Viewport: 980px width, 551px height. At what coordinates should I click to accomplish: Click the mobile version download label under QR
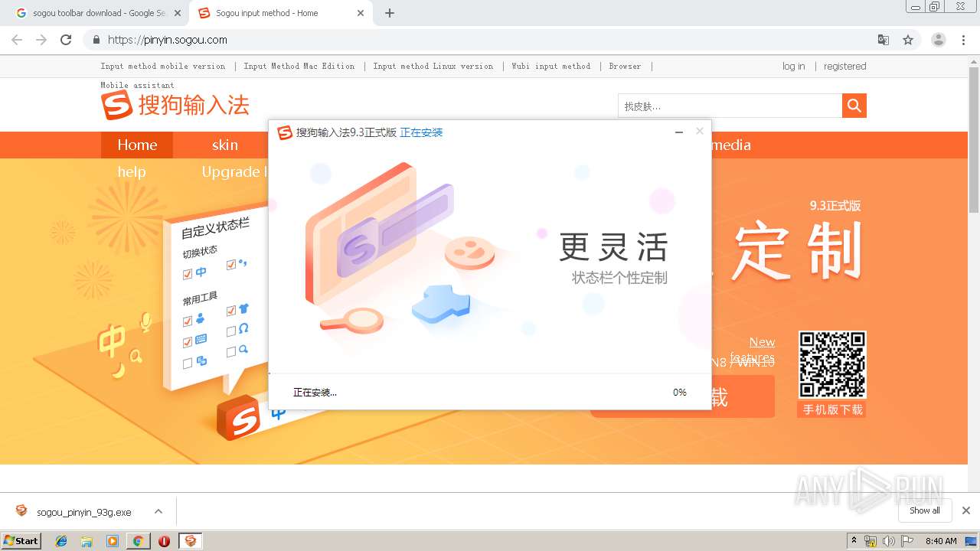click(x=832, y=409)
